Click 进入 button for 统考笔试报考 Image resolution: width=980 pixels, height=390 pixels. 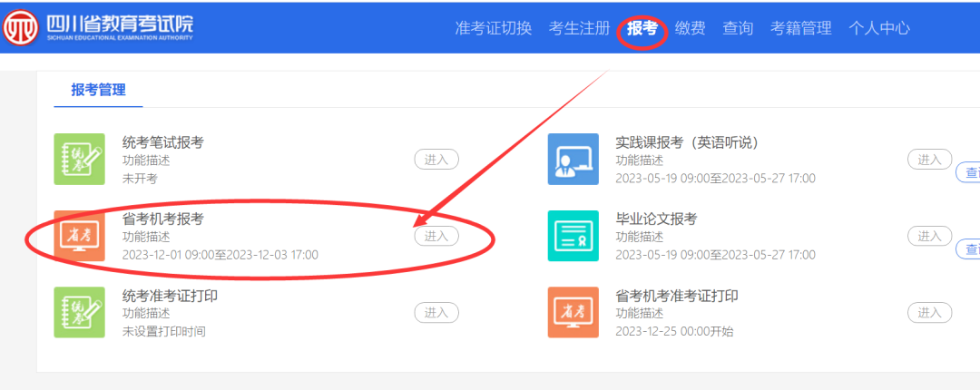coord(436,160)
